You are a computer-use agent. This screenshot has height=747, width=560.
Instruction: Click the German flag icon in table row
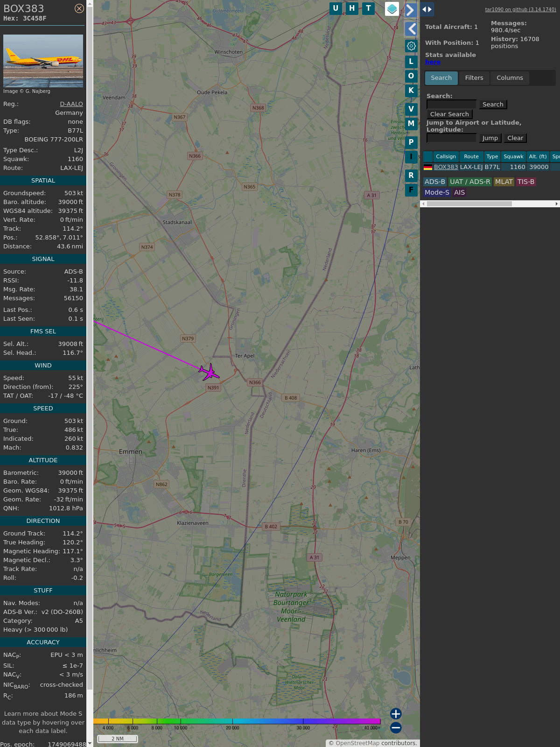(428, 167)
